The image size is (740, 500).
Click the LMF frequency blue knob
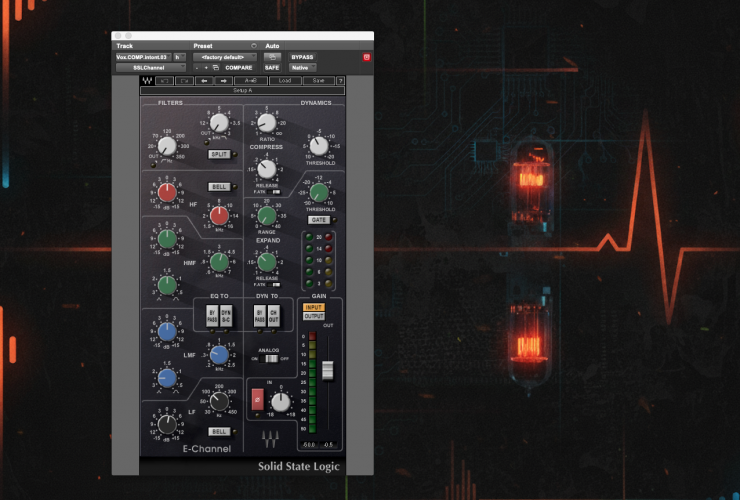pyautogui.click(x=219, y=355)
